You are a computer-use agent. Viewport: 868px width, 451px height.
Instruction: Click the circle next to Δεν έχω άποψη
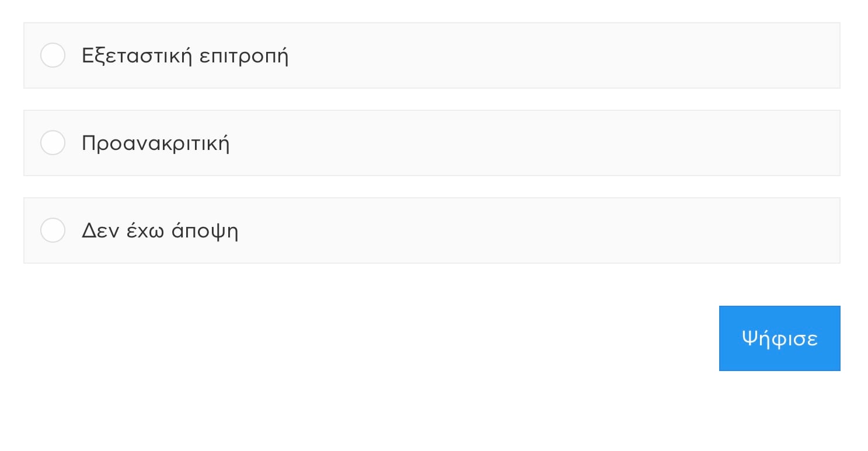53,230
